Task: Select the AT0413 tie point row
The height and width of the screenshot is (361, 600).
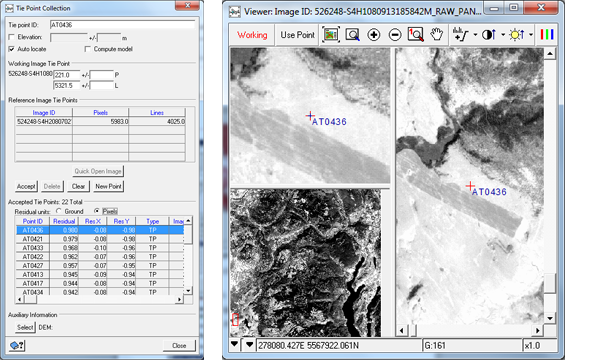Action: click(100, 274)
